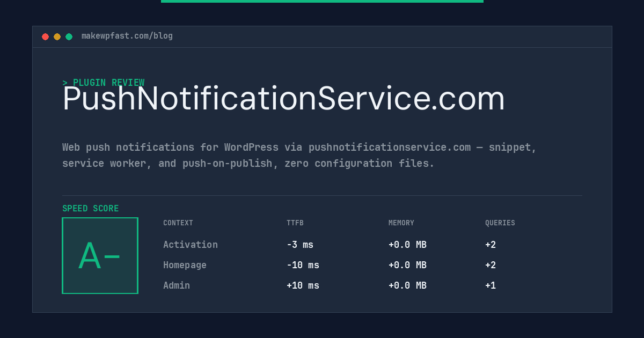Click the '-10 ms' TTFB value
Screen dimensions: 644x338
click(x=303, y=265)
